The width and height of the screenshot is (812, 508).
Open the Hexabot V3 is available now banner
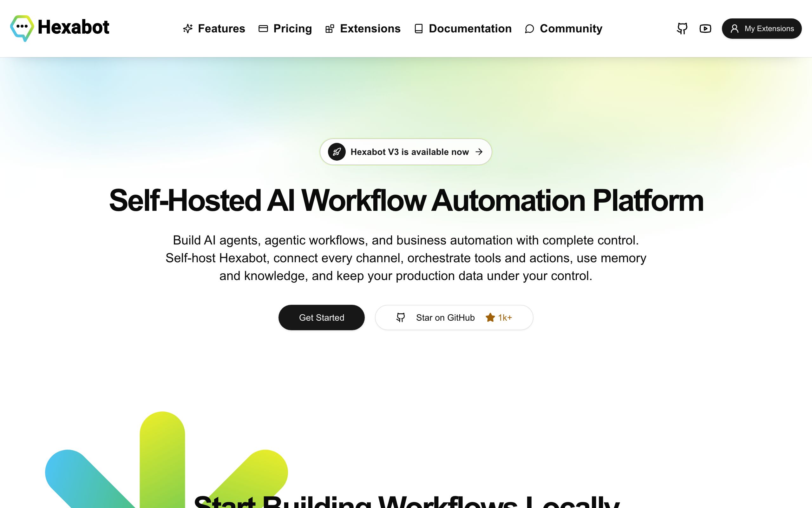406,152
